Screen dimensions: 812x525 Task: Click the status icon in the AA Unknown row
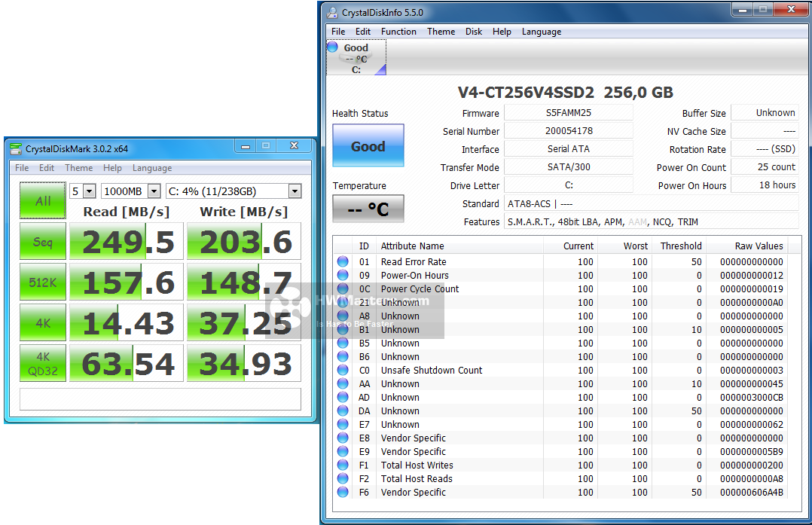(343, 383)
